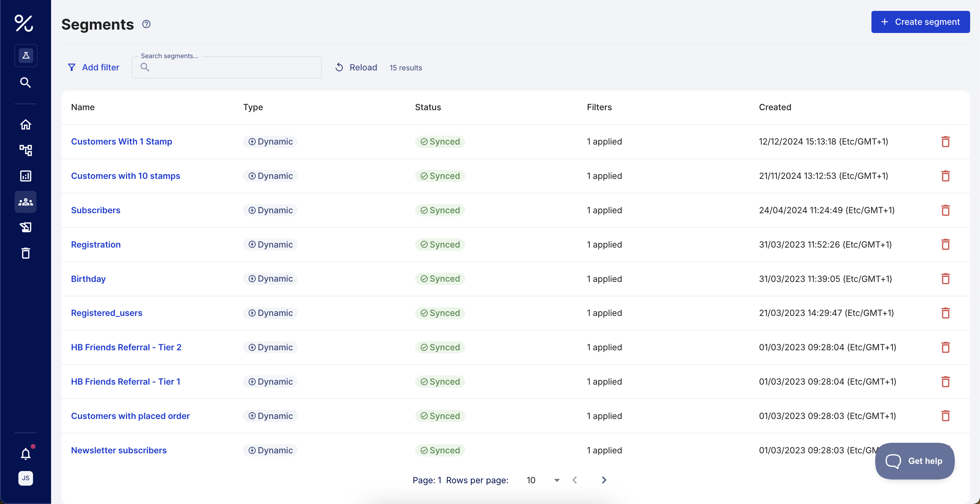Image resolution: width=980 pixels, height=504 pixels.
Task: Open HB Friends Referral - Tier 2 segment
Action: (x=126, y=347)
